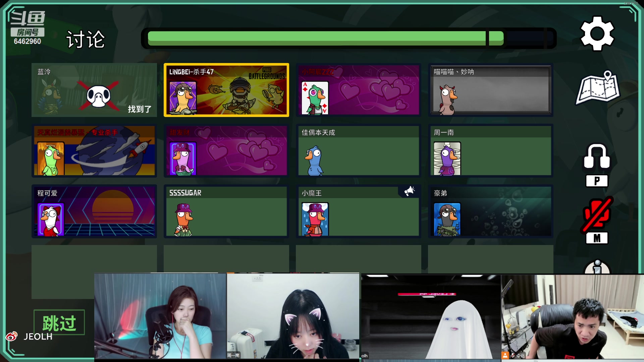Click the dead skull icon on 蓝泠 card
The image size is (644, 362).
point(99,96)
